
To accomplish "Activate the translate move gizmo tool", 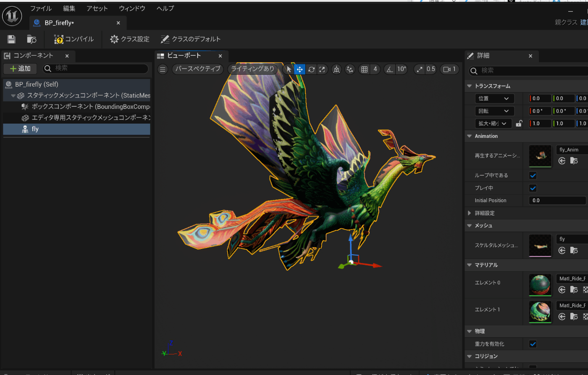I will 299,69.
